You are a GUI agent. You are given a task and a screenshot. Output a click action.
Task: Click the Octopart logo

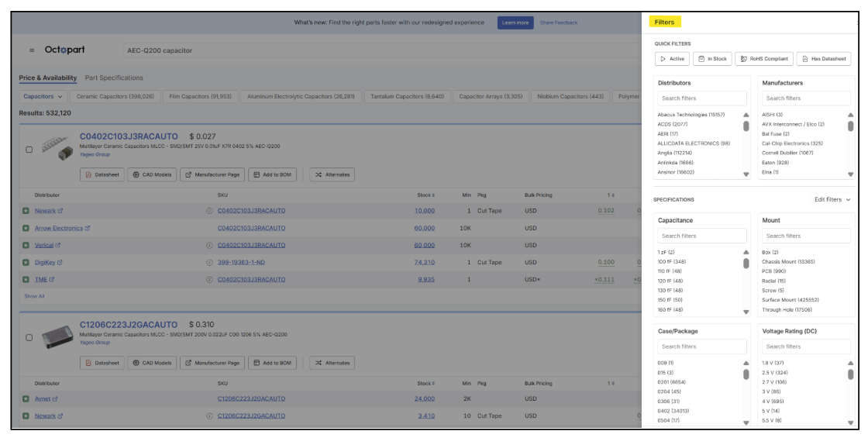[x=65, y=50]
